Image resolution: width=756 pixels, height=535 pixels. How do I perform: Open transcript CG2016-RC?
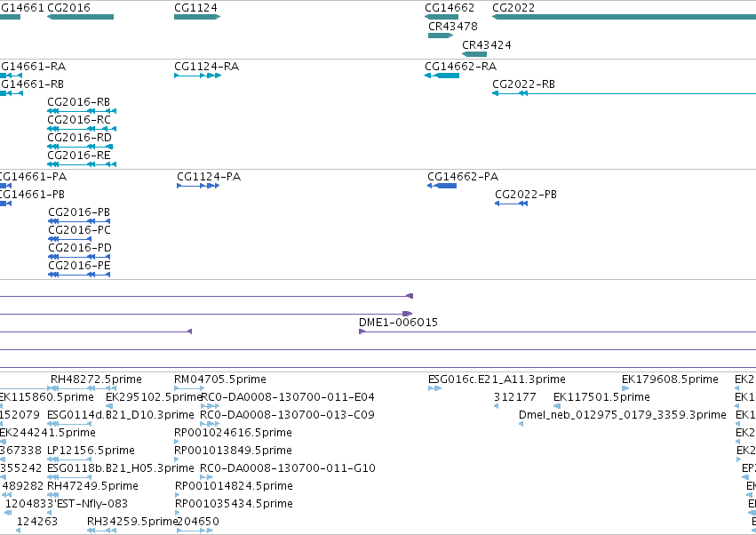[x=78, y=120]
